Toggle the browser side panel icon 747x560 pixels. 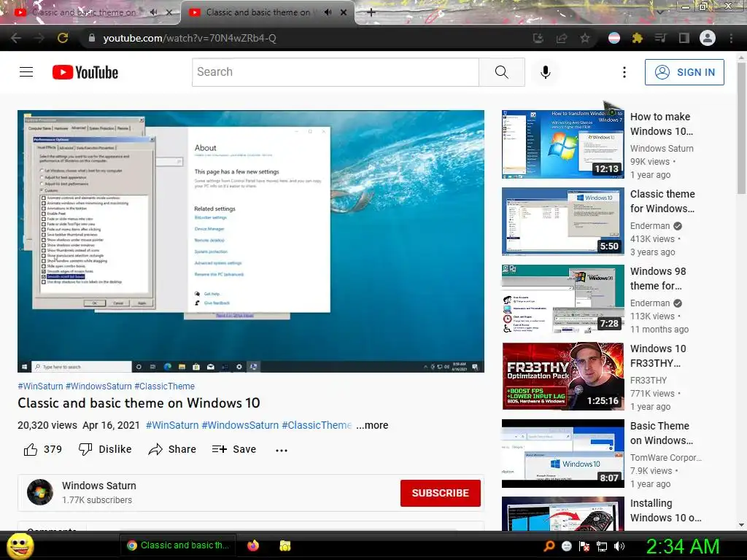684,38
